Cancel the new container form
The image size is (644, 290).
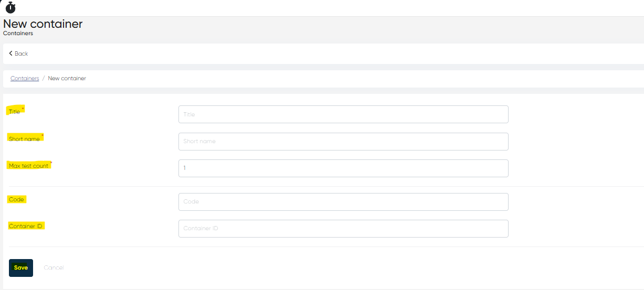[54, 268]
